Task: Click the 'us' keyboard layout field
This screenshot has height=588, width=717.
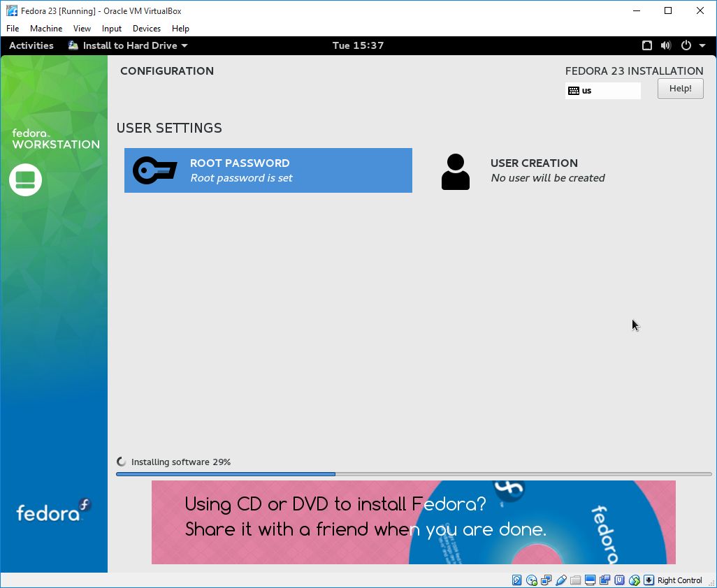Action: click(x=602, y=91)
